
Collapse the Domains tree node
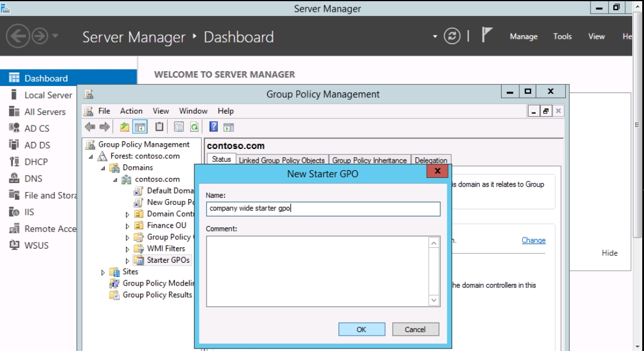click(x=103, y=168)
